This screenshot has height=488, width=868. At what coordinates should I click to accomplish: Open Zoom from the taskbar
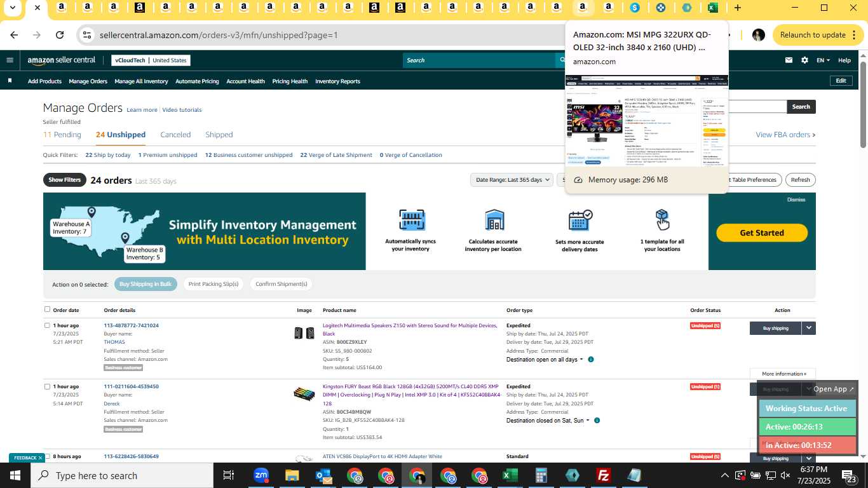(x=261, y=475)
